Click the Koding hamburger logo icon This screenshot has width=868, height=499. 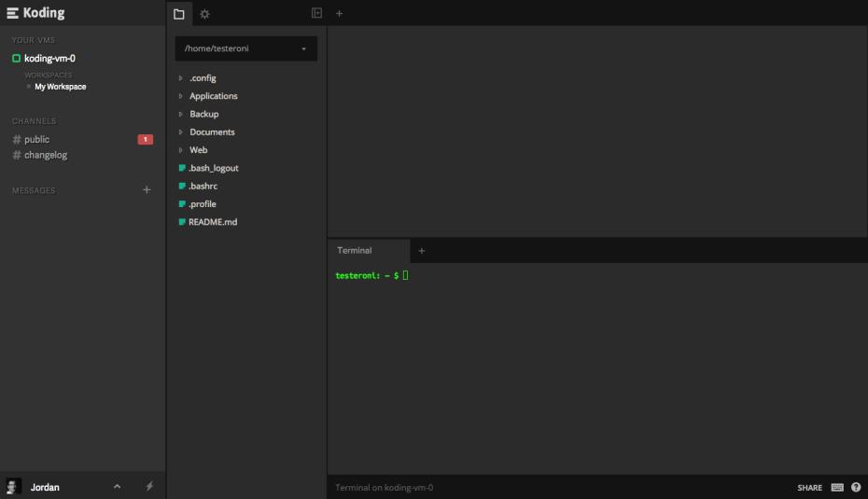click(x=12, y=13)
